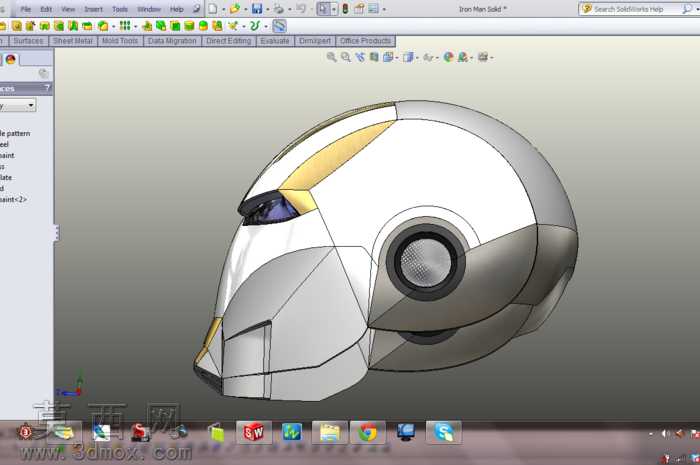Click the Zoom to Fit icon
This screenshot has width=700, height=465.
coord(331,57)
